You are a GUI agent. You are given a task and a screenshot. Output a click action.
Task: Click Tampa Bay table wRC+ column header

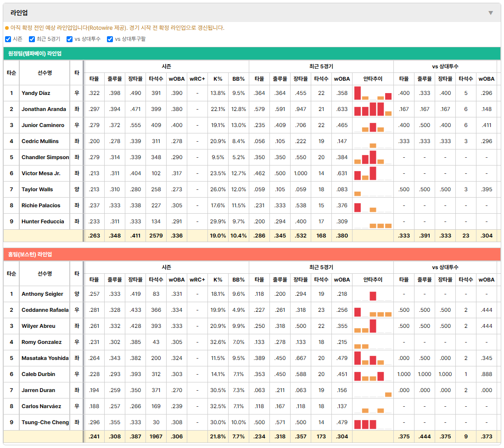point(197,79)
